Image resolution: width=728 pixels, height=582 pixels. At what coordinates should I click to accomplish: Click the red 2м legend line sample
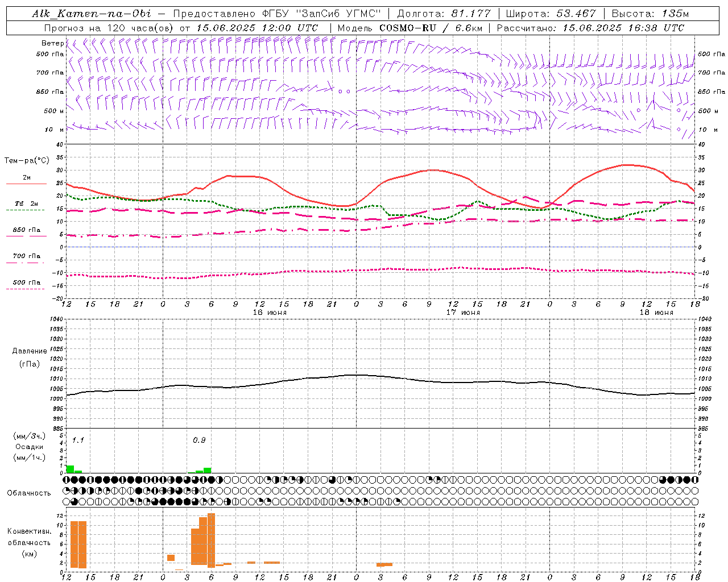[26, 184]
